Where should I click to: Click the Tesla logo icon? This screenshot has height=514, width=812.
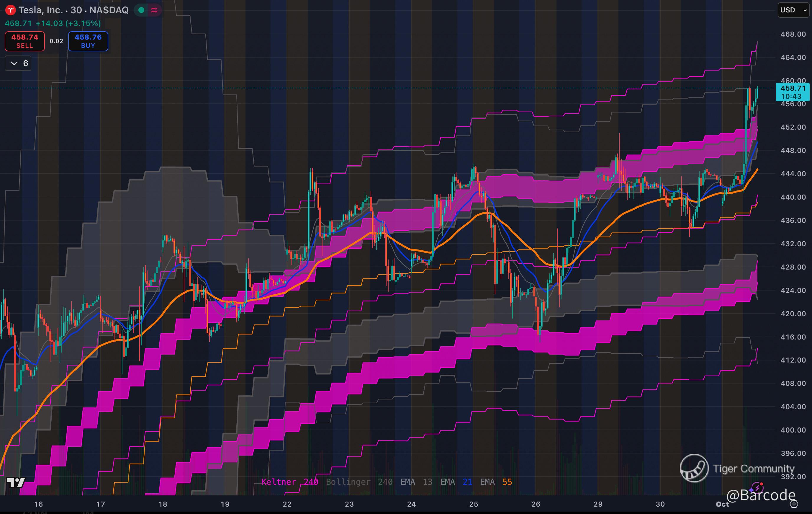click(10, 10)
